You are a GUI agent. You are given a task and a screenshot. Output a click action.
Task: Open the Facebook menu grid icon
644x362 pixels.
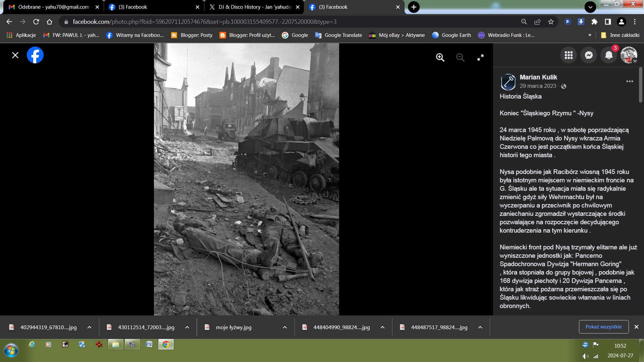pos(569,55)
